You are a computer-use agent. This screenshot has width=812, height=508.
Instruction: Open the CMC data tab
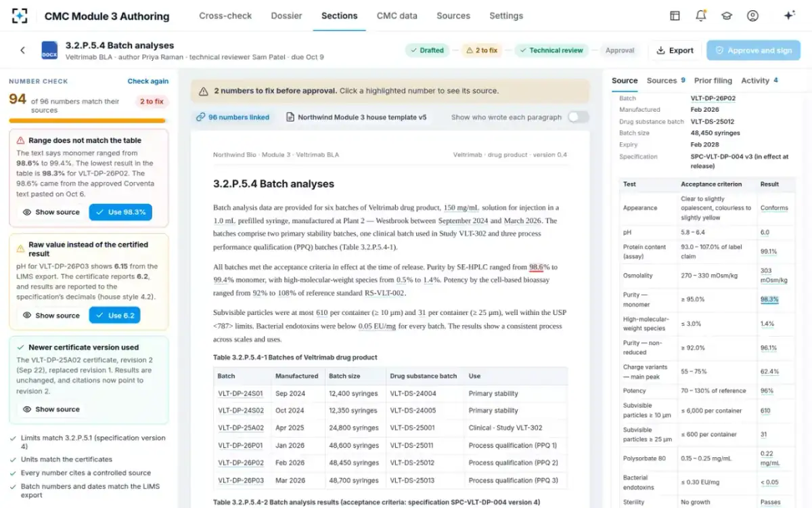point(397,16)
